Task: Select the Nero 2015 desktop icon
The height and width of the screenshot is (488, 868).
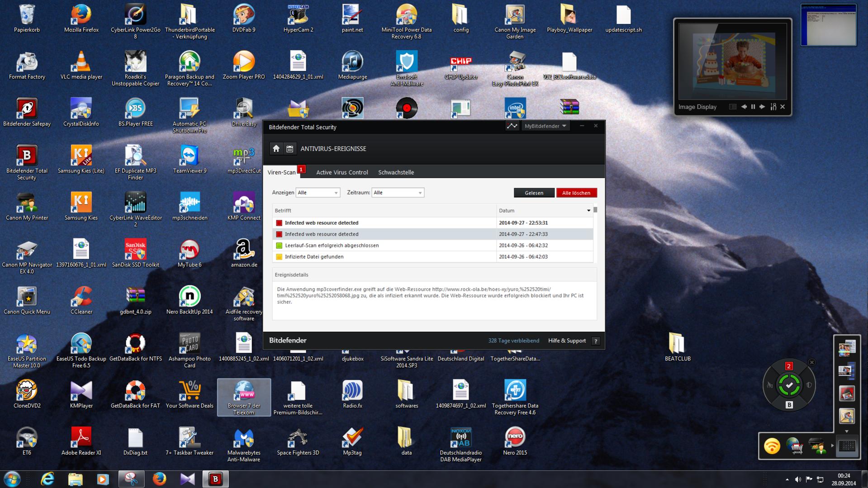Action: tap(515, 441)
